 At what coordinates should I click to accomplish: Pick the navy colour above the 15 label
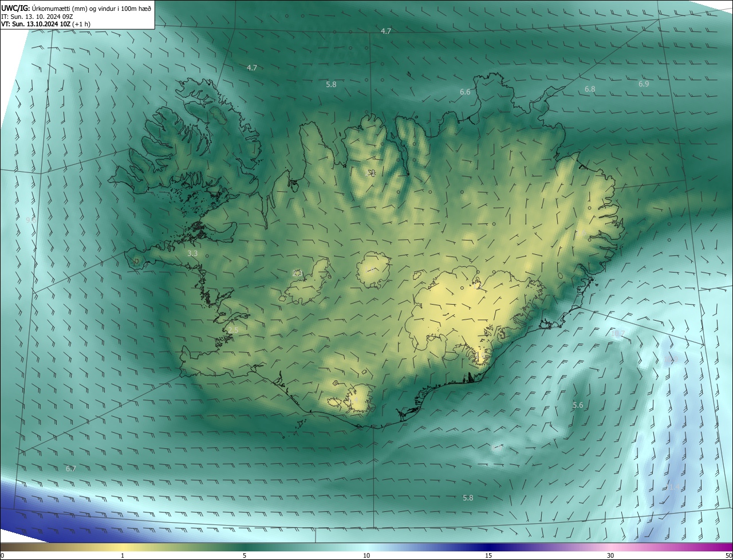(x=488, y=547)
